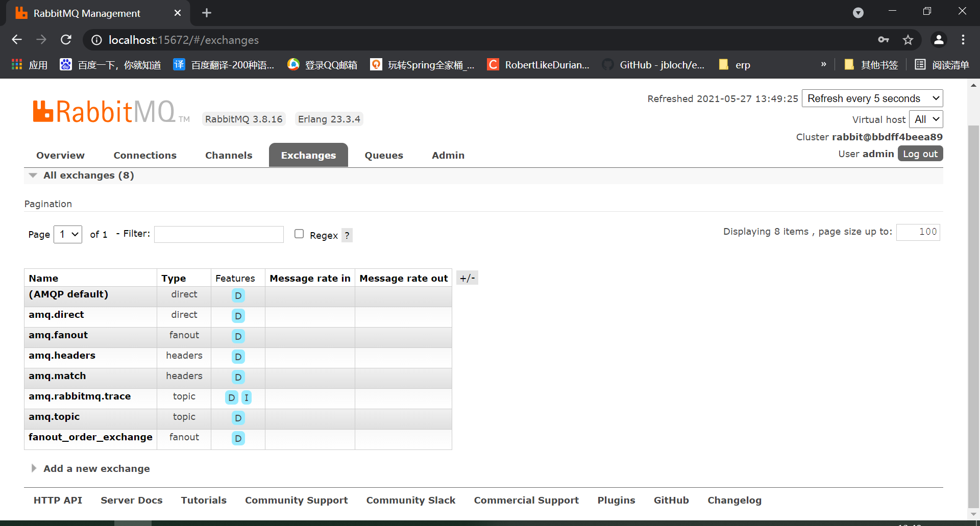Open the Virtual host dropdown
The height and width of the screenshot is (526, 980).
[926, 119]
